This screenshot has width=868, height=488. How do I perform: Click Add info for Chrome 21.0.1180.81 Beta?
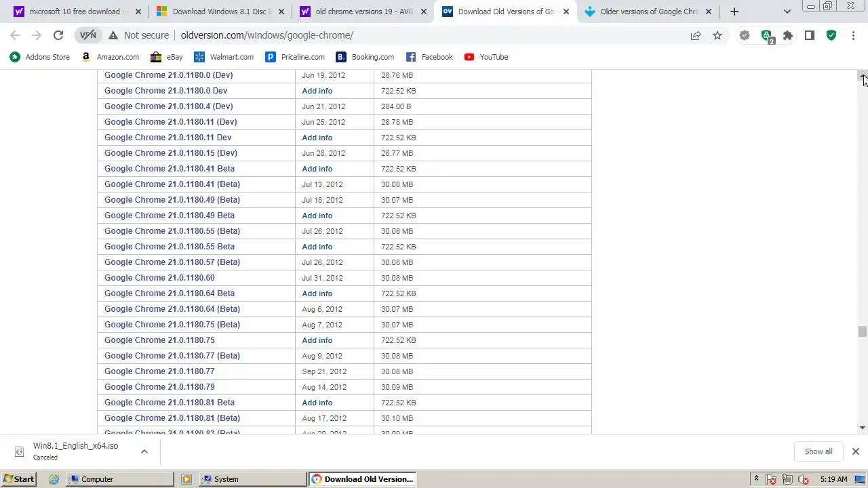[x=317, y=403]
